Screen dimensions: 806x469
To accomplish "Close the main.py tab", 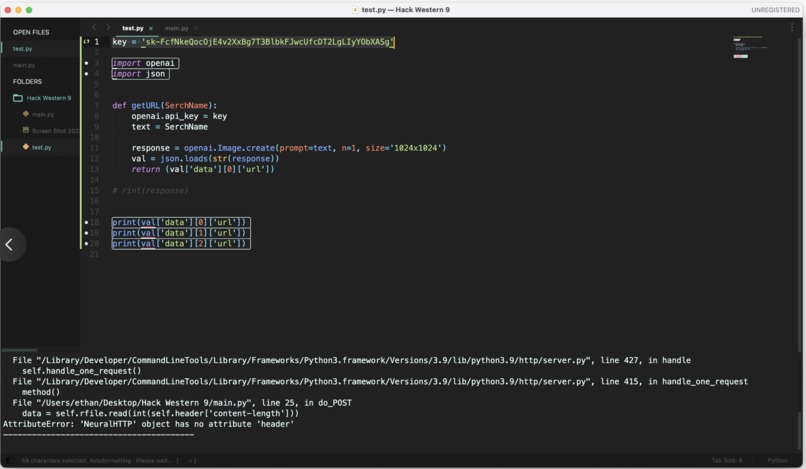I will pos(196,28).
